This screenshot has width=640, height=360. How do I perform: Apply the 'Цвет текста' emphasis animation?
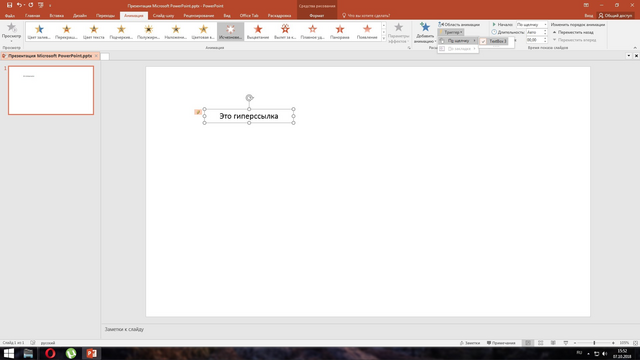pos(94,31)
